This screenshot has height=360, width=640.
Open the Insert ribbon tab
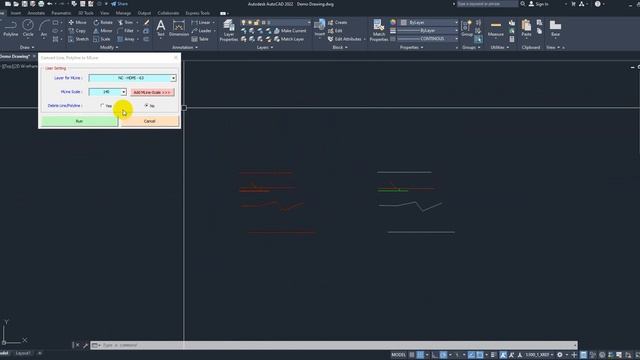16,13
